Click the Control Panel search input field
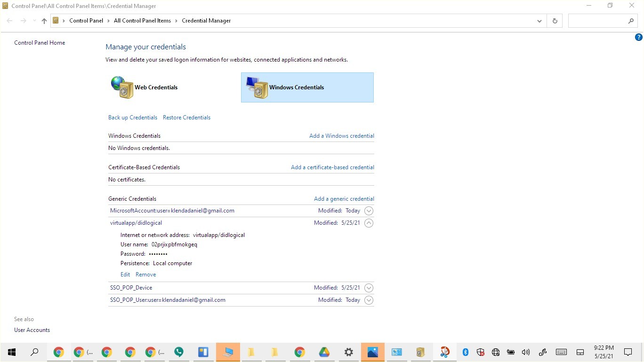Image resolution: width=644 pixels, height=362 pixels. tap(598, 21)
